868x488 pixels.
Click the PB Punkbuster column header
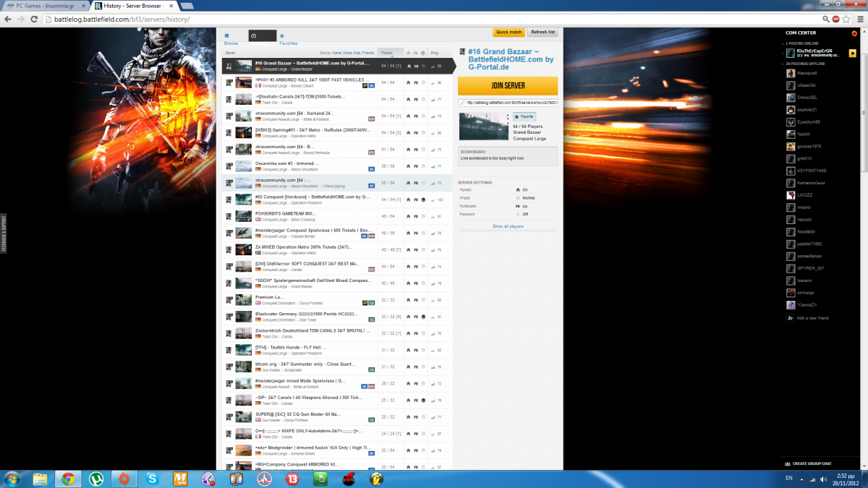[415, 53]
